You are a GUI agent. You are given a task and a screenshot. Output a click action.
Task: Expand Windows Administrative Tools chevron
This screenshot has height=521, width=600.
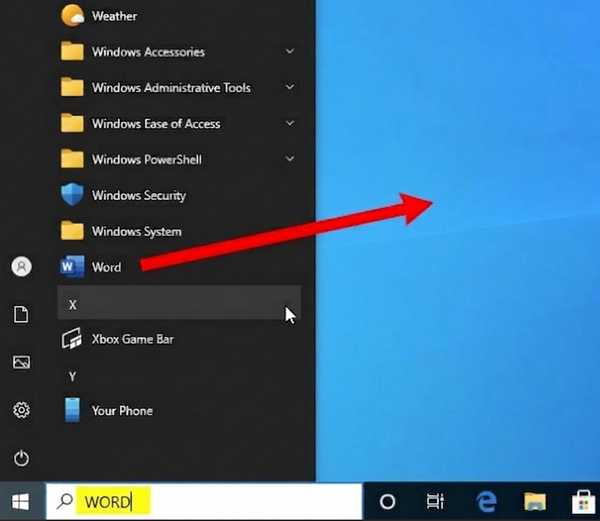coord(290,87)
